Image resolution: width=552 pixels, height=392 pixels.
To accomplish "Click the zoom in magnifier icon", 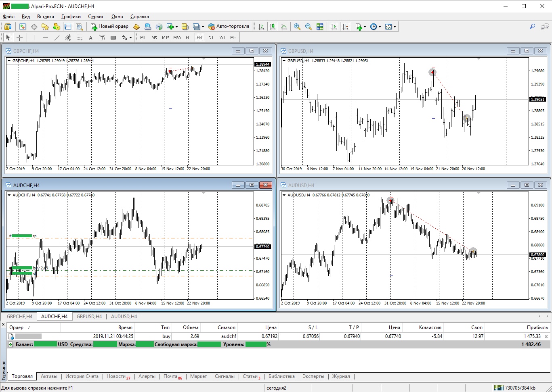I will pyautogui.click(x=297, y=27).
